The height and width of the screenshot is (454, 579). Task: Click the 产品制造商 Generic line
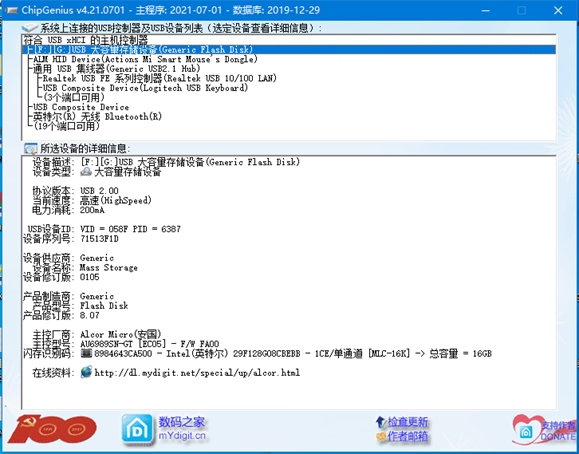tap(68, 296)
